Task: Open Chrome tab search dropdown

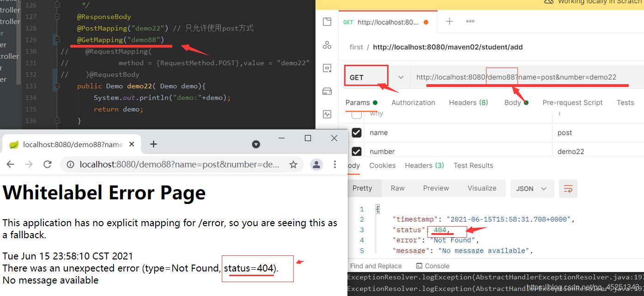Action: pyautogui.click(x=256, y=144)
